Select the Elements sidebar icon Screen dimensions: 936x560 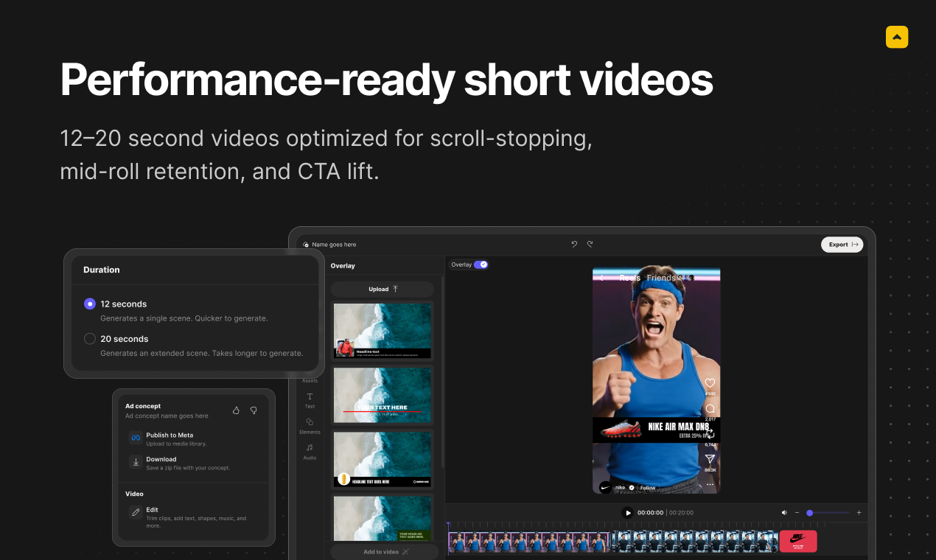pyautogui.click(x=310, y=427)
